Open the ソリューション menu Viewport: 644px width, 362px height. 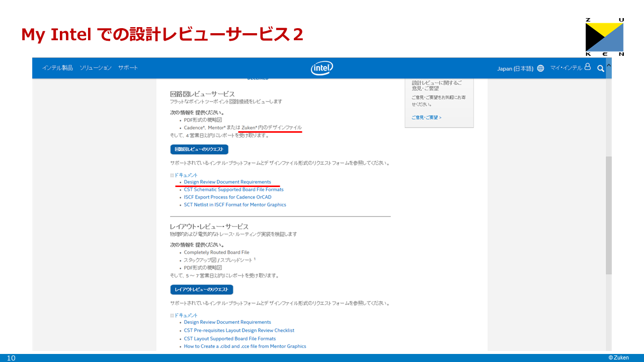[x=96, y=68]
